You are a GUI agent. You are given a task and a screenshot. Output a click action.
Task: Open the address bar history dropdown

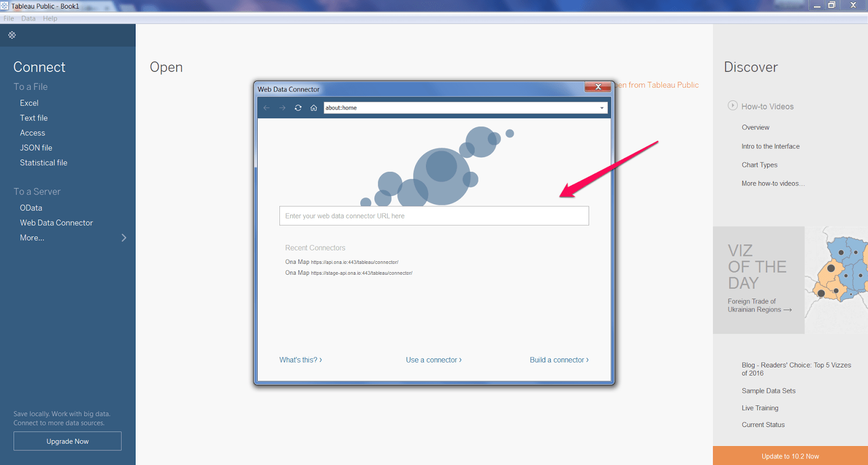pos(602,108)
